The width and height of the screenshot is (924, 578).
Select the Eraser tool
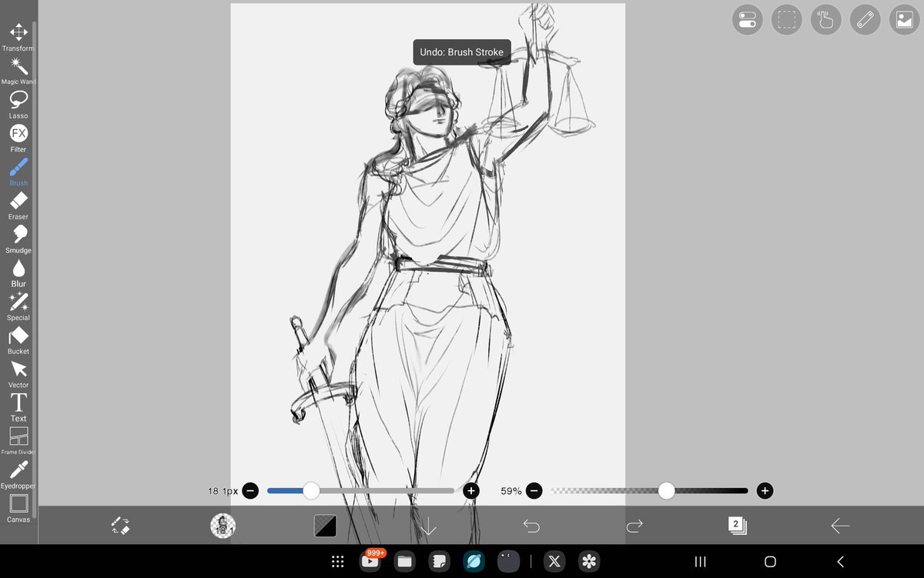[x=18, y=205]
